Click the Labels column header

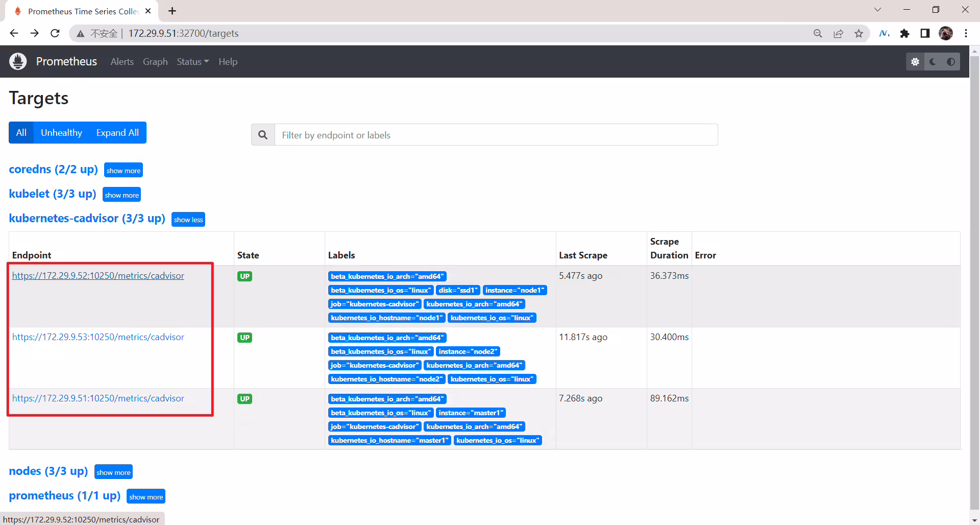coord(341,255)
